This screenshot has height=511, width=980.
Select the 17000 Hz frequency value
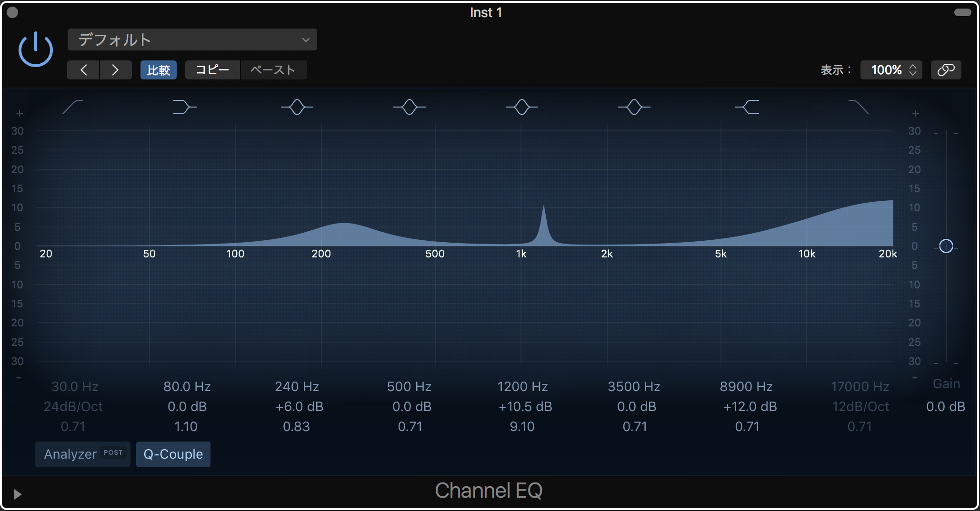[860, 386]
